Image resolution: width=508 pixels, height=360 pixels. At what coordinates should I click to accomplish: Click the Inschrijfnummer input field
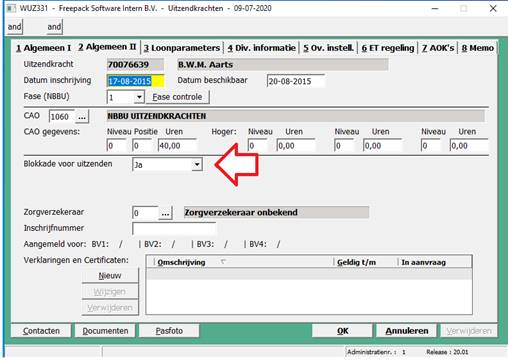[174, 229]
